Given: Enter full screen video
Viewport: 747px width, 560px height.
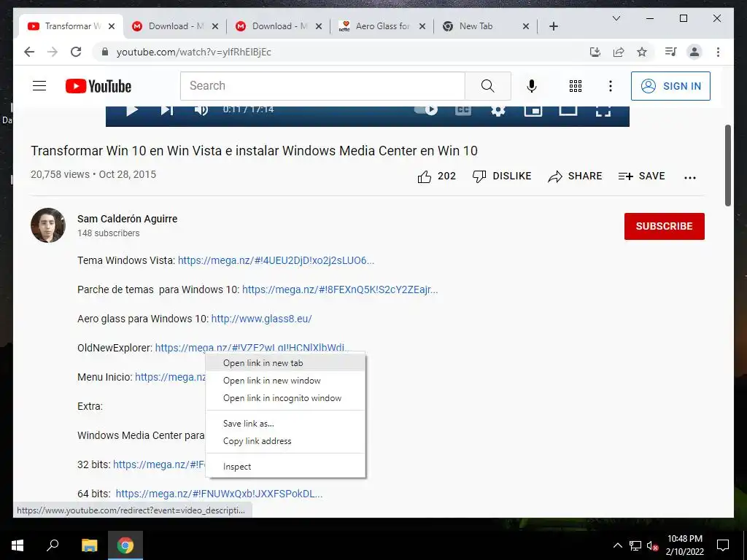Looking at the screenshot, I should click(x=603, y=111).
